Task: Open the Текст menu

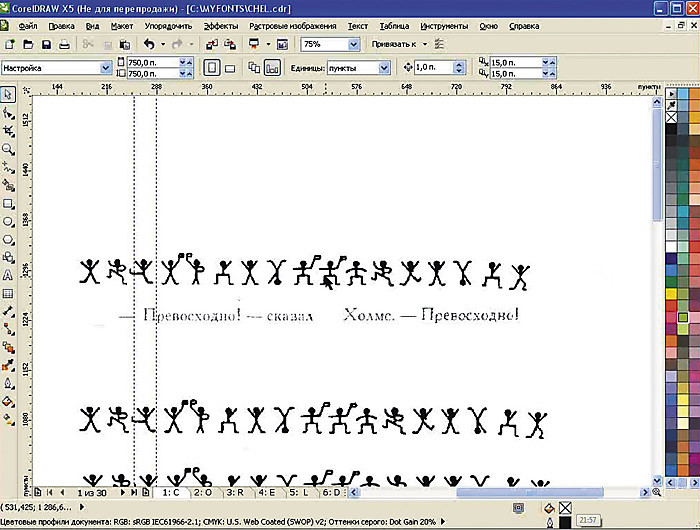Action: (358, 26)
